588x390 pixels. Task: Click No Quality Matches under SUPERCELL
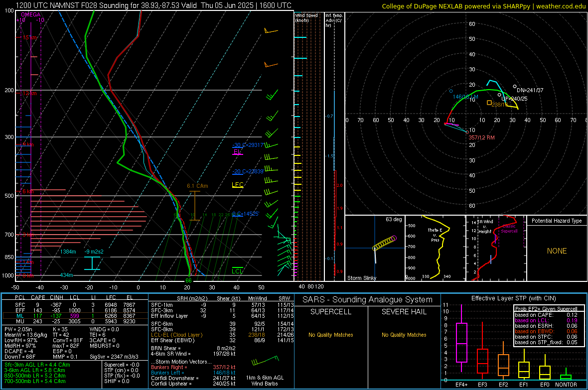331,335
